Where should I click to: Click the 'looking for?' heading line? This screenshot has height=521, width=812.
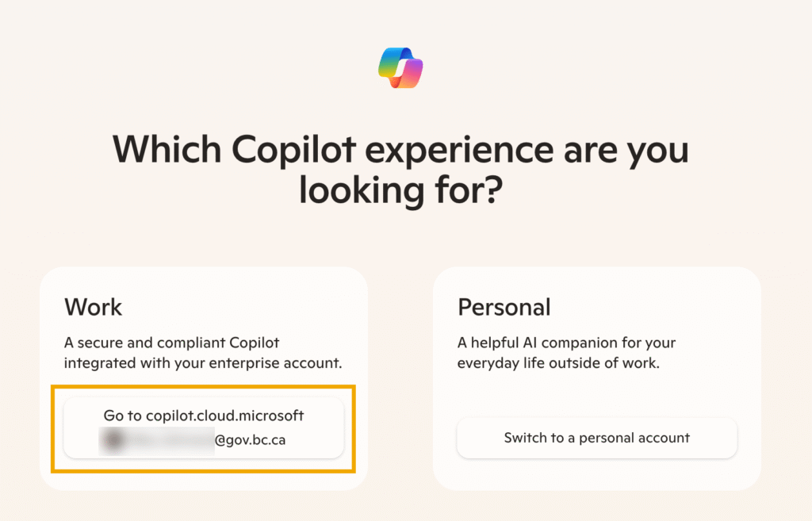coord(400,190)
